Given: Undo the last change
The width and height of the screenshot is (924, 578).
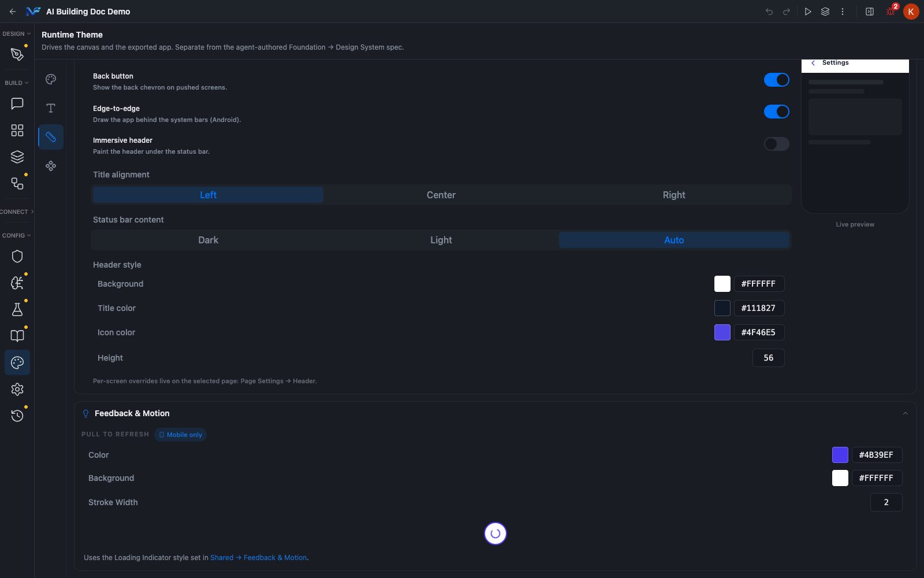Looking at the screenshot, I should 769,12.
